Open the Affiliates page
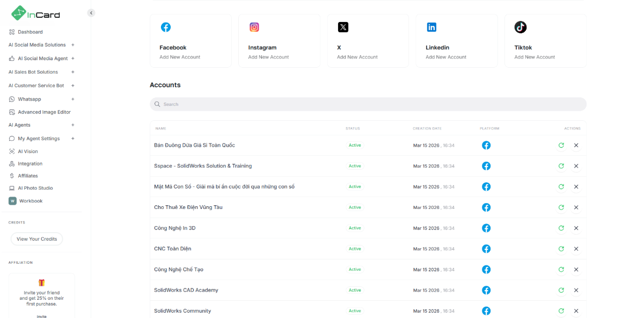644x318 pixels. (x=28, y=176)
